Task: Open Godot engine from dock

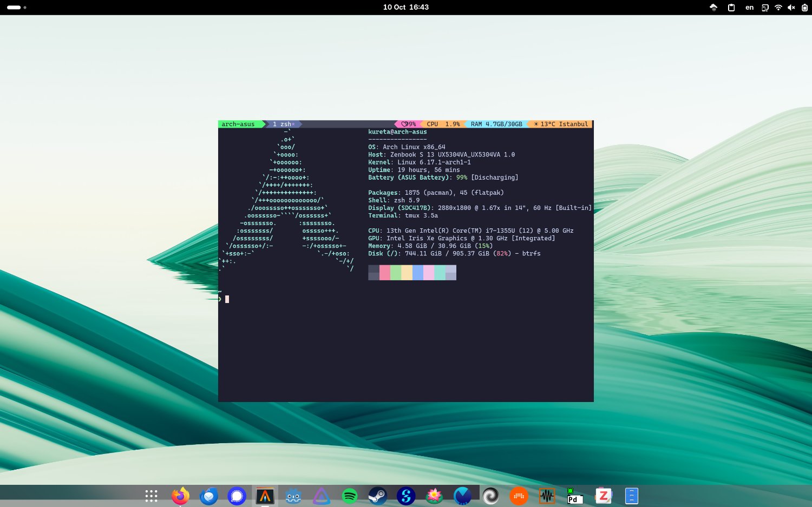Action: (x=293, y=496)
